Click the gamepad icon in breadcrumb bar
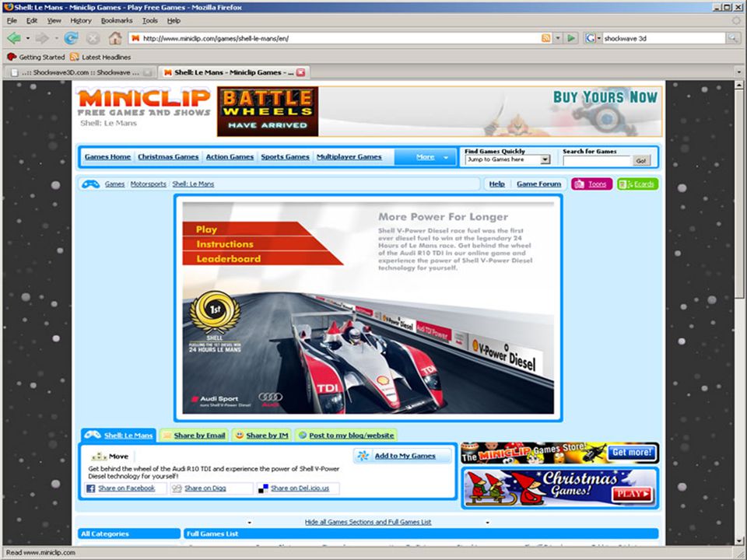The width and height of the screenshot is (747, 560). pos(90,184)
